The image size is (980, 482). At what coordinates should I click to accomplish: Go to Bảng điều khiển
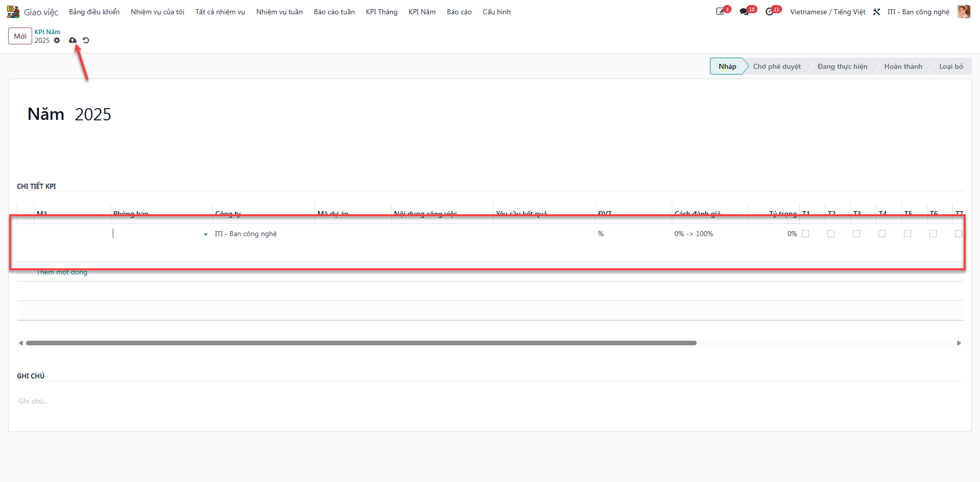coord(94,12)
